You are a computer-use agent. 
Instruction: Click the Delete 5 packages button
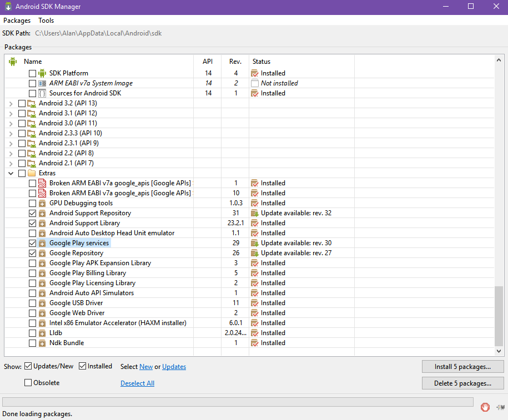click(462, 383)
